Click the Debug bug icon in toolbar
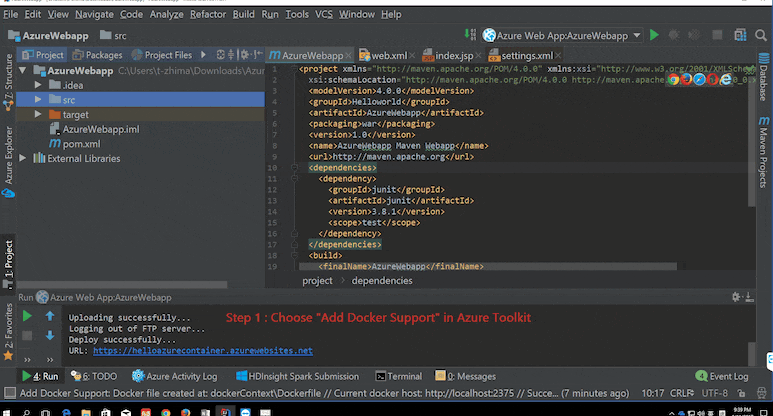773x416 pixels. (x=674, y=35)
